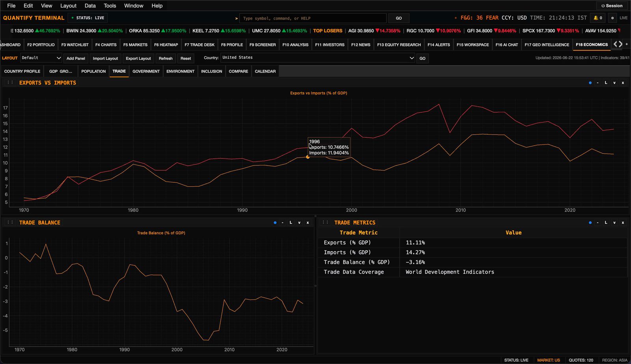Grab the Exports vs Imports drag handle
Screen dimensions: 631x364
click(10, 83)
